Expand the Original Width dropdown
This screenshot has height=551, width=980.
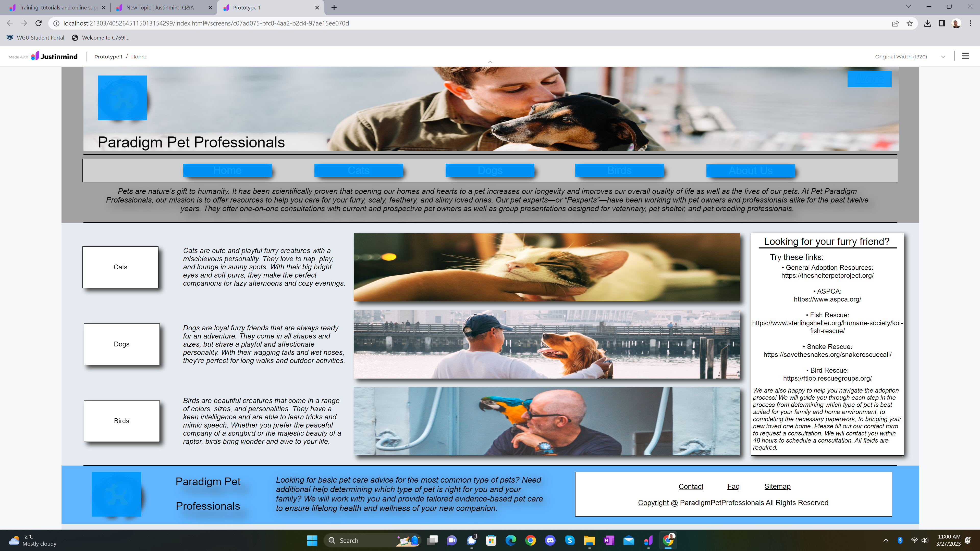943,57
